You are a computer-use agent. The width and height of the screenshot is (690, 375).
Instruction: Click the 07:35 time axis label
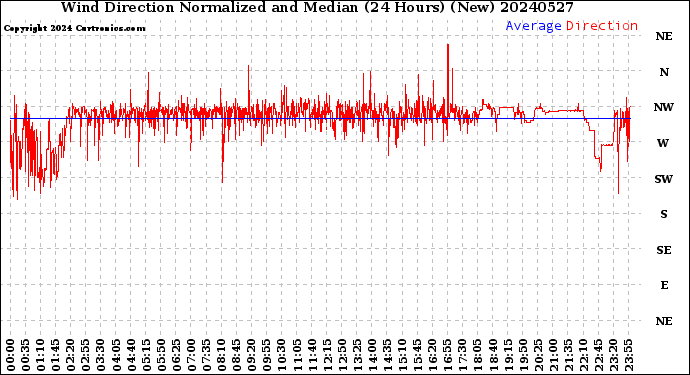(206, 355)
